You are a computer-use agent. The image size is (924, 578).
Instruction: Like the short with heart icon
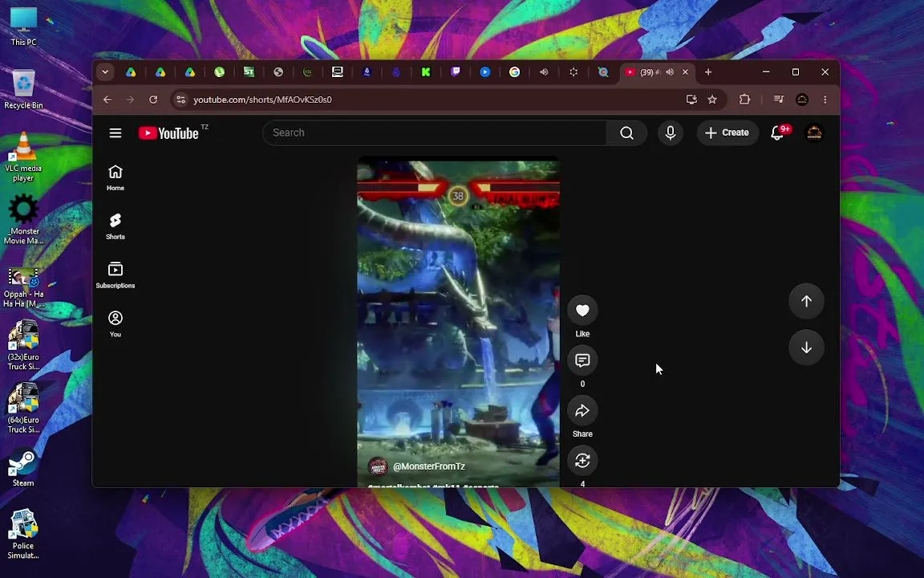tap(582, 310)
